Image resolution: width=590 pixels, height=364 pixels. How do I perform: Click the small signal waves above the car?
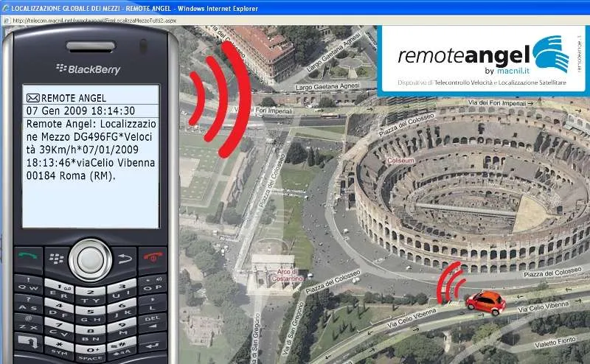tap(451, 283)
